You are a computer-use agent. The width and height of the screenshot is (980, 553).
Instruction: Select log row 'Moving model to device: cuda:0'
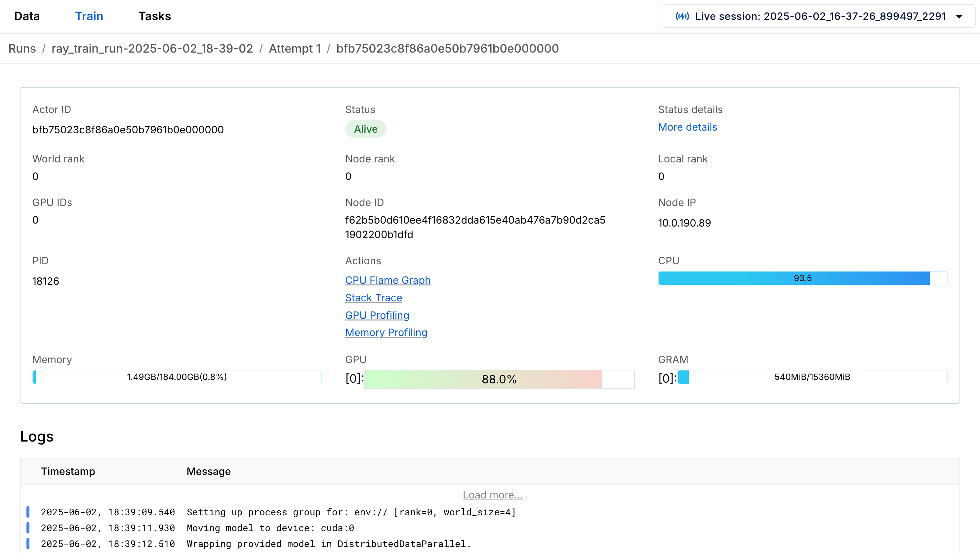[x=490, y=528]
